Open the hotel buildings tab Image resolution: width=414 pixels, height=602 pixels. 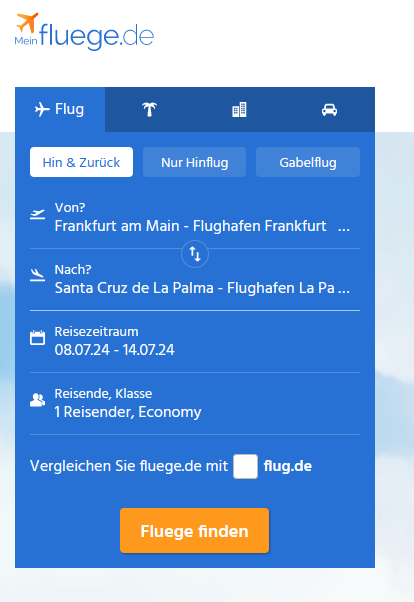[x=239, y=110]
